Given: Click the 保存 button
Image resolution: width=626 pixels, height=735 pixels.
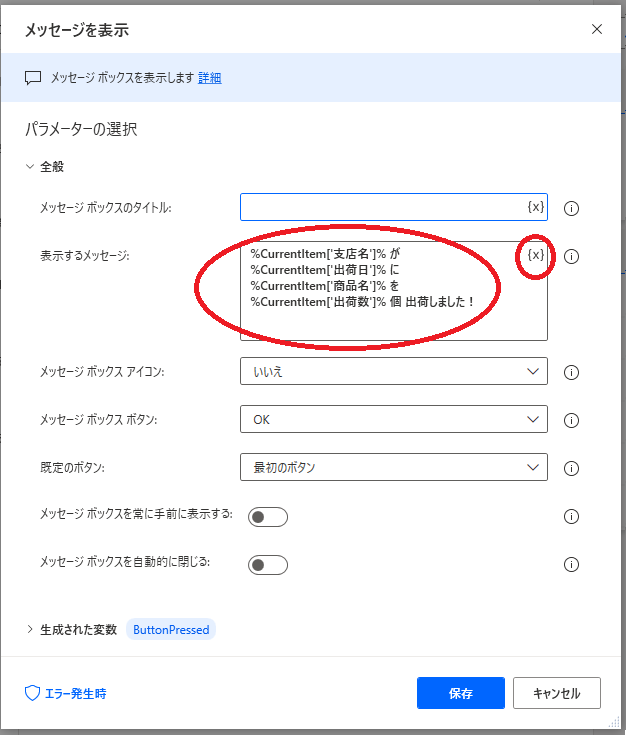Looking at the screenshot, I should (461, 693).
